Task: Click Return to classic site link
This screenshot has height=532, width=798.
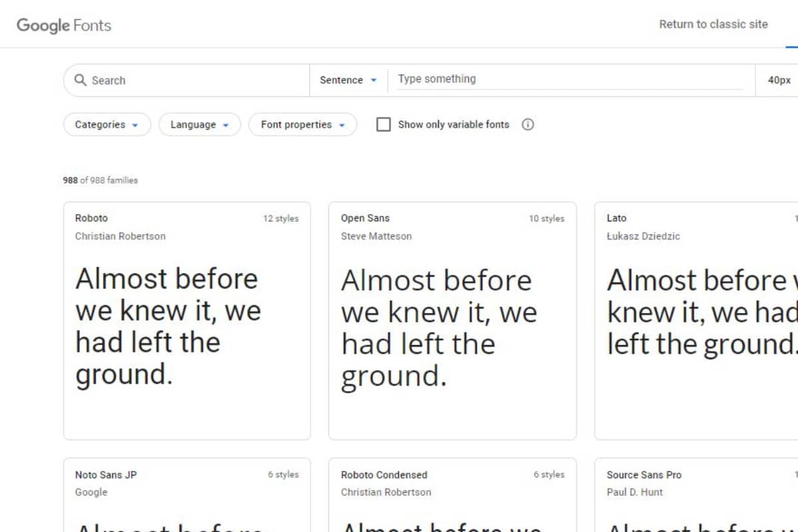Action: click(x=713, y=24)
